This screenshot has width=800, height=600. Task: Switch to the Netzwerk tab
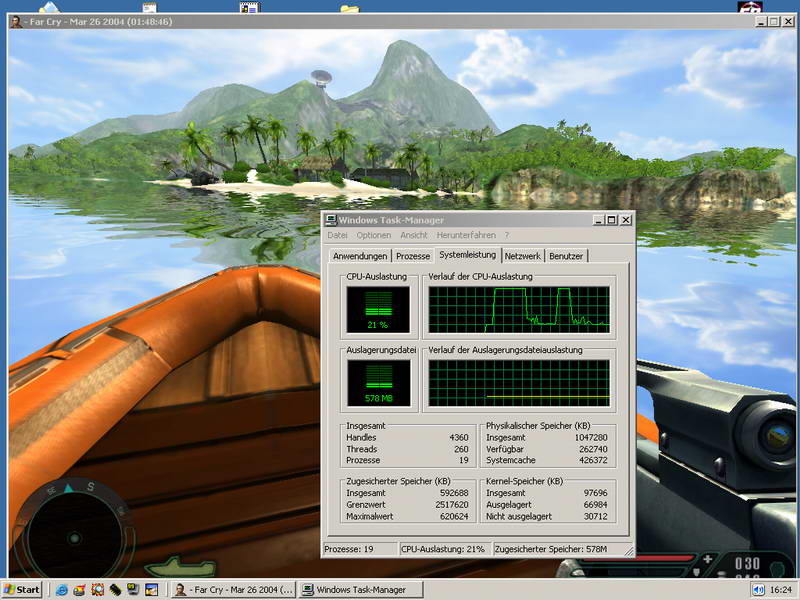point(522,256)
